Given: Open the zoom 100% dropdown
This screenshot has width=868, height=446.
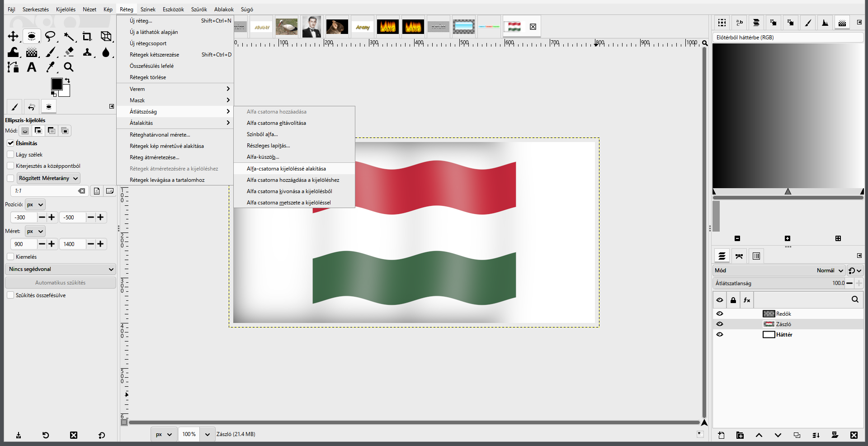Looking at the screenshot, I should pos(207,434).
